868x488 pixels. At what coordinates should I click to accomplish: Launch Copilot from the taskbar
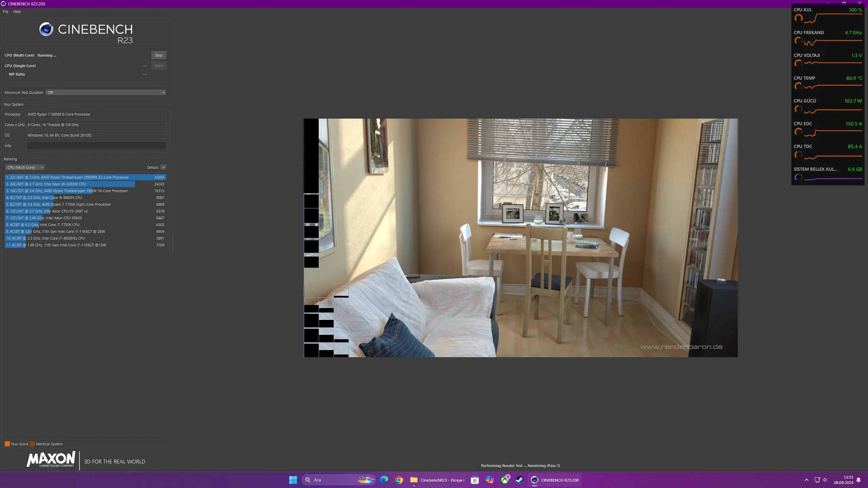tap(490, 480)
